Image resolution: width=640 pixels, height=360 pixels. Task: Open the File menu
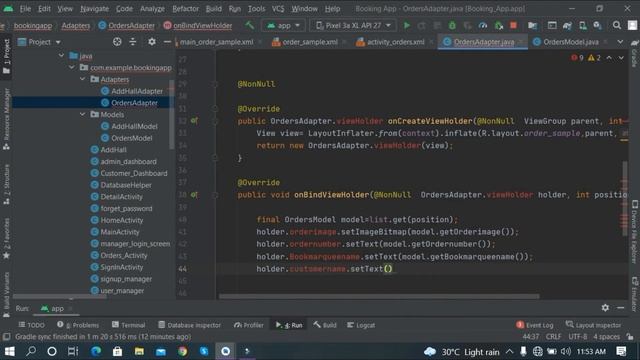pos(25,9)
